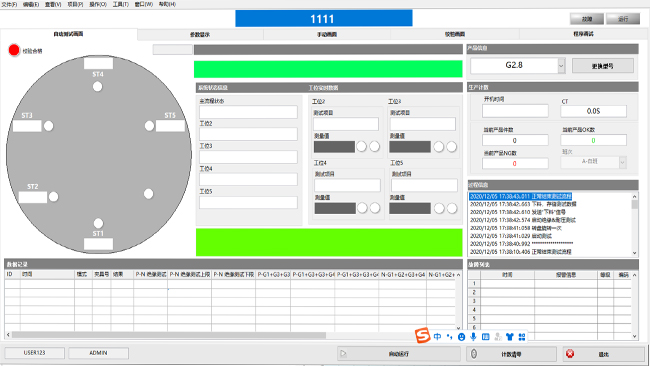Toggle Chinese input mode 中 icon
This screenshot has height=366, width=650.
(437, 337)
